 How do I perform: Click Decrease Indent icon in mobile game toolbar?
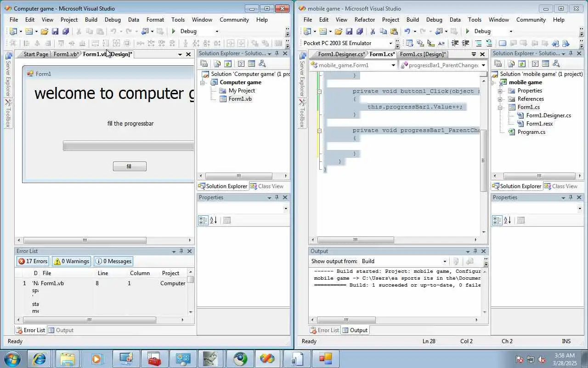455,43
